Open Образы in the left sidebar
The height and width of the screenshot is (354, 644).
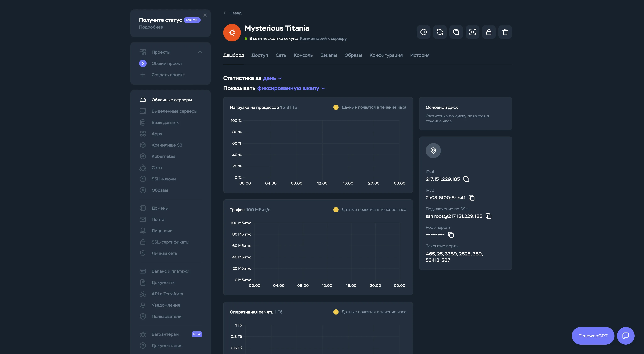coord(170,190)
